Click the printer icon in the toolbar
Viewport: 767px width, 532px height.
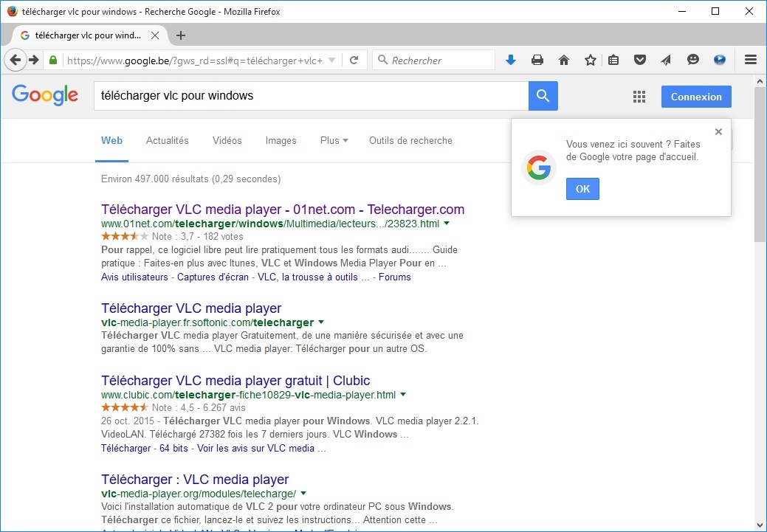(x=537, y=61)
